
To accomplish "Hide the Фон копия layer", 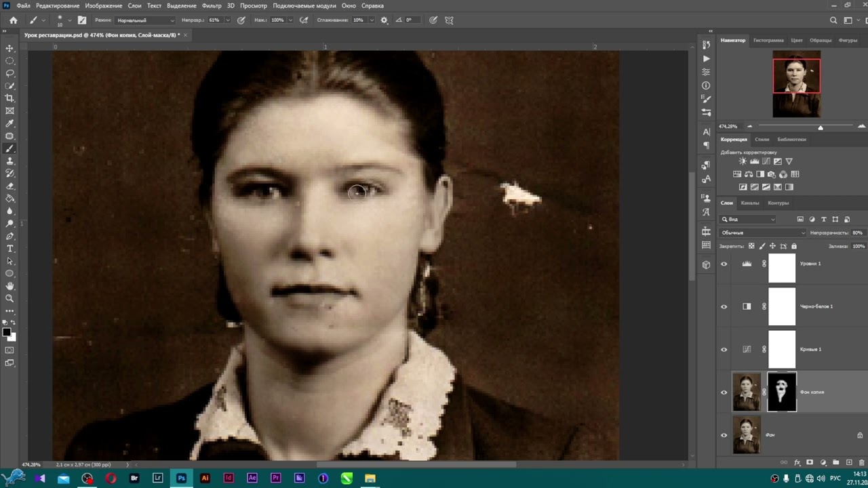I will pyautogui.click(x=724, y=392).
